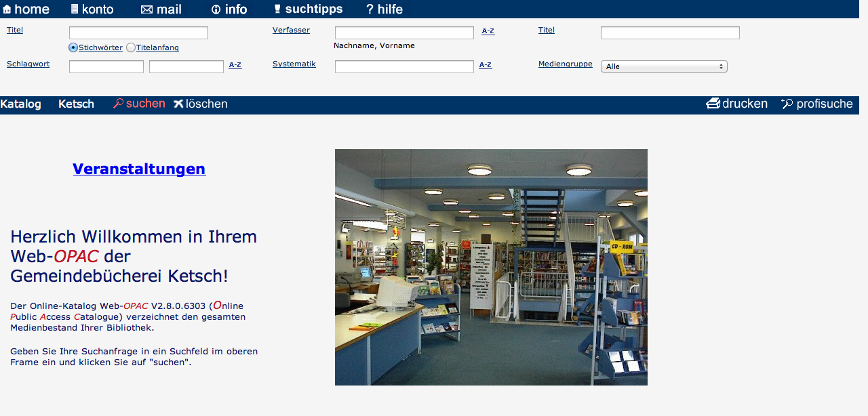Click the suchtipps lightbulb icon

277,9
